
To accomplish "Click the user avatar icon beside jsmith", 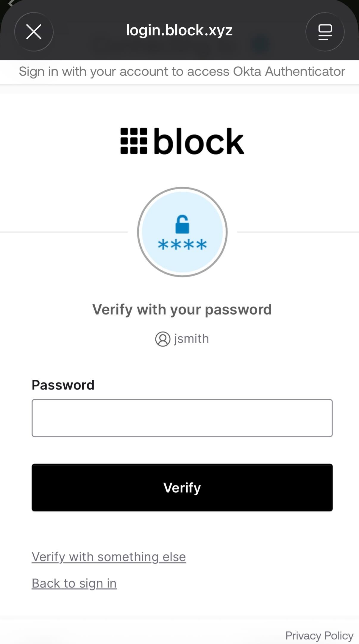I will point(163,339).
